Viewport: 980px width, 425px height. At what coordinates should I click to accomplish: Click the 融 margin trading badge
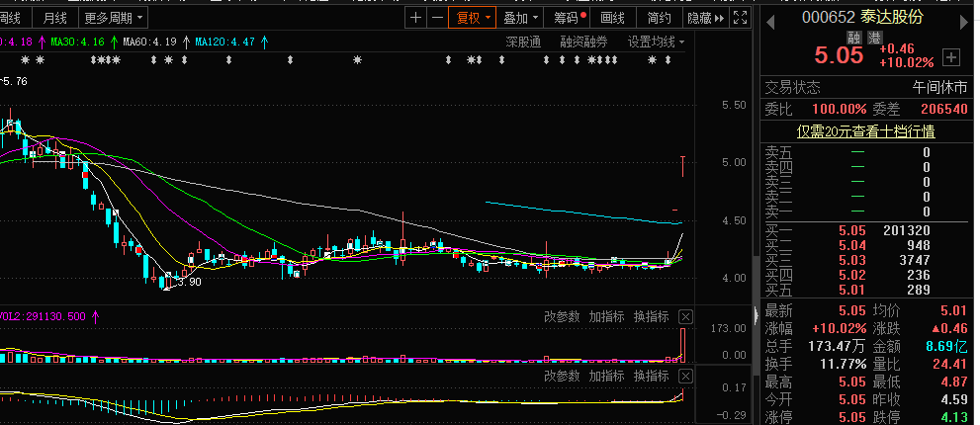click(x=855, y=38)
